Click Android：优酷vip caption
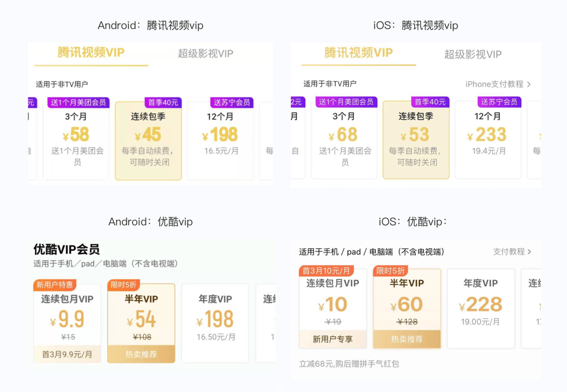Screen dimensions: 567x392 click(150, 222)
